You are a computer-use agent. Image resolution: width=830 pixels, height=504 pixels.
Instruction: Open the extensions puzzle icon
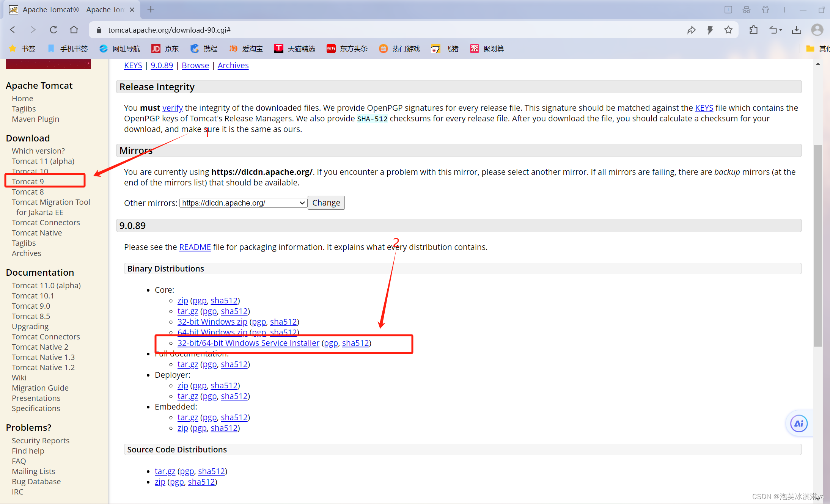pos(753,30)
